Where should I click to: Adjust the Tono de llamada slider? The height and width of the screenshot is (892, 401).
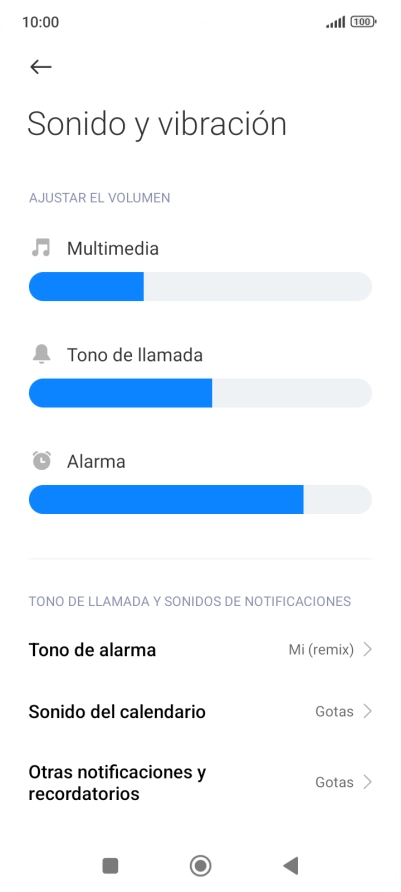[200, 393]
